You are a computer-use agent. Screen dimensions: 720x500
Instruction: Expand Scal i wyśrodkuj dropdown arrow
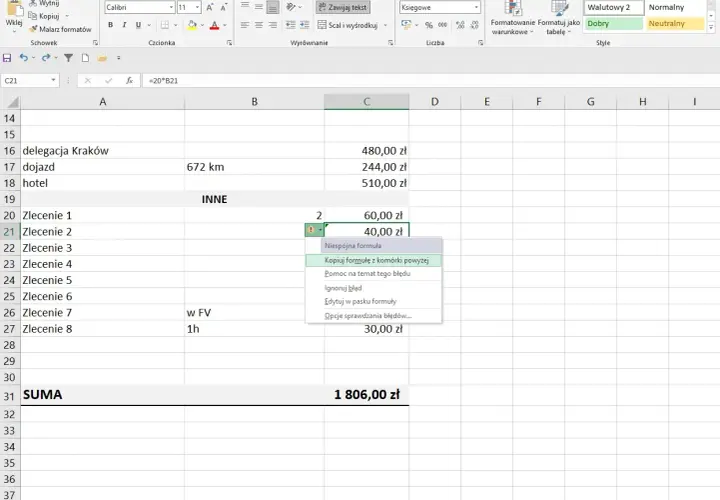[385, 25]
